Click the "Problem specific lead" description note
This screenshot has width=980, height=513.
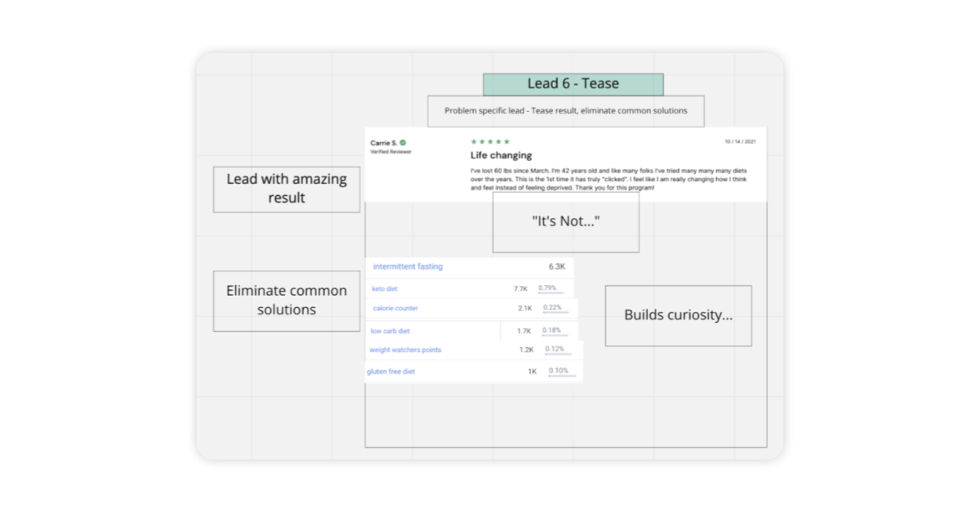(x=565, y=111)
